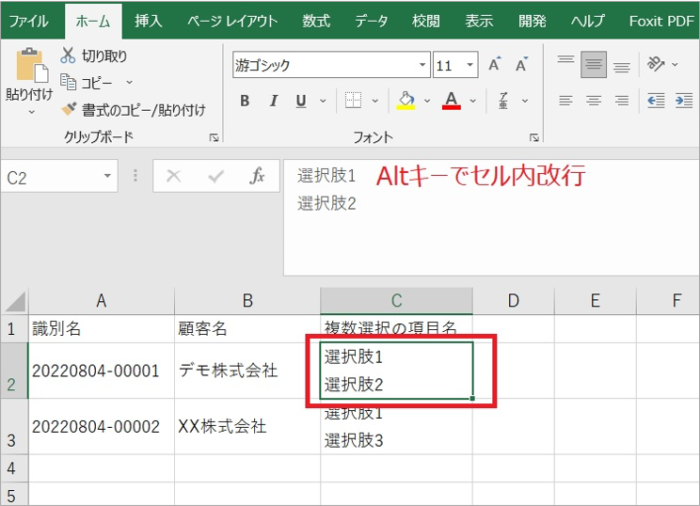Open the font size 11 dropdown
Screen dimensions: 700x506
[x=470, y=65]
